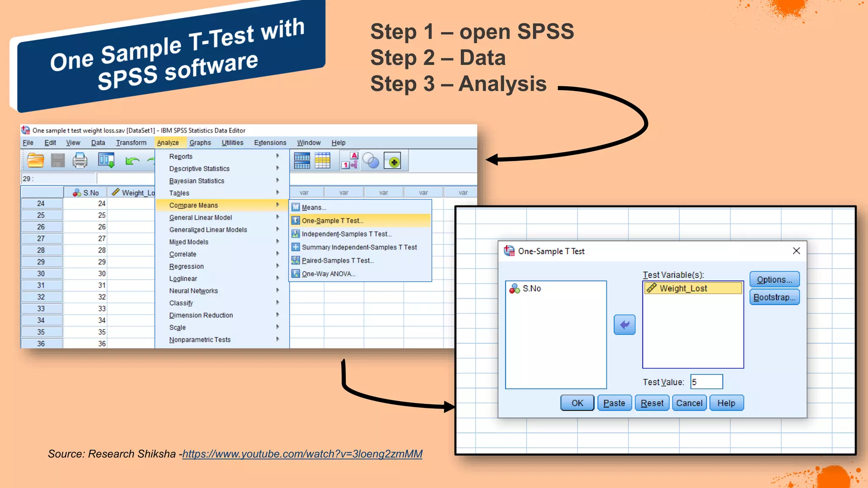868x488 pixels.
Task: Click the green plus Show All Variables icon
Action: click(393, 161)
